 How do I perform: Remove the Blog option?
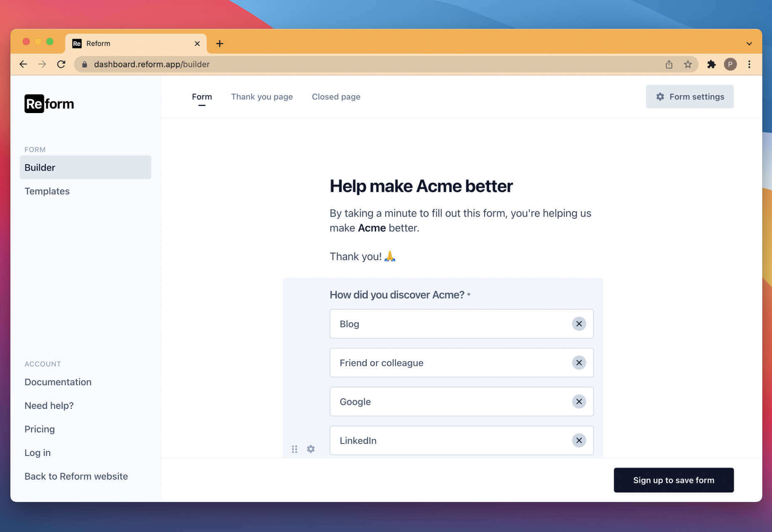pyautogui.click(x=579, y=324)
